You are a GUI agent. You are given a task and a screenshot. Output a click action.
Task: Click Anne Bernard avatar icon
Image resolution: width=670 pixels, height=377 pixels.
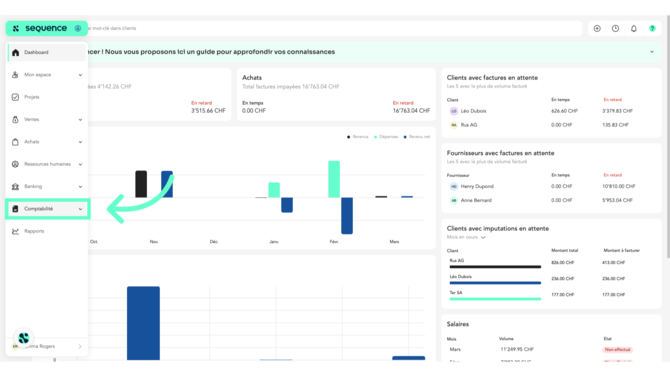pyautogui.click(x=454, y=200)
